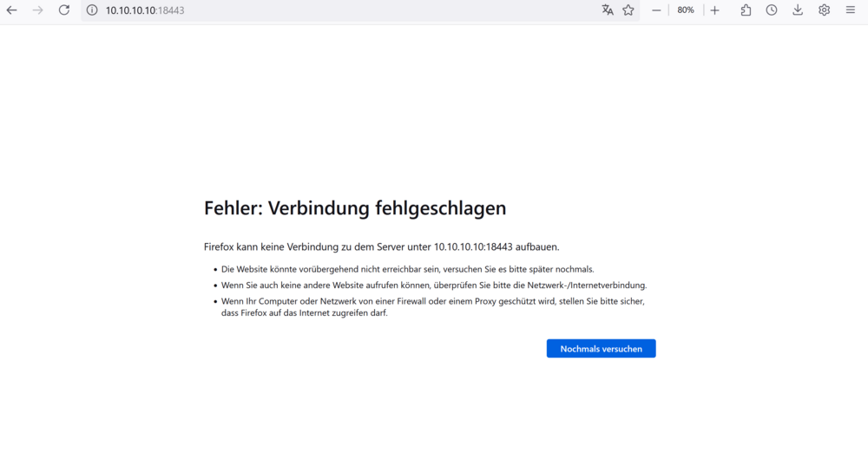Open the page translation icon
868x473 pixels.
click(608, 10)
